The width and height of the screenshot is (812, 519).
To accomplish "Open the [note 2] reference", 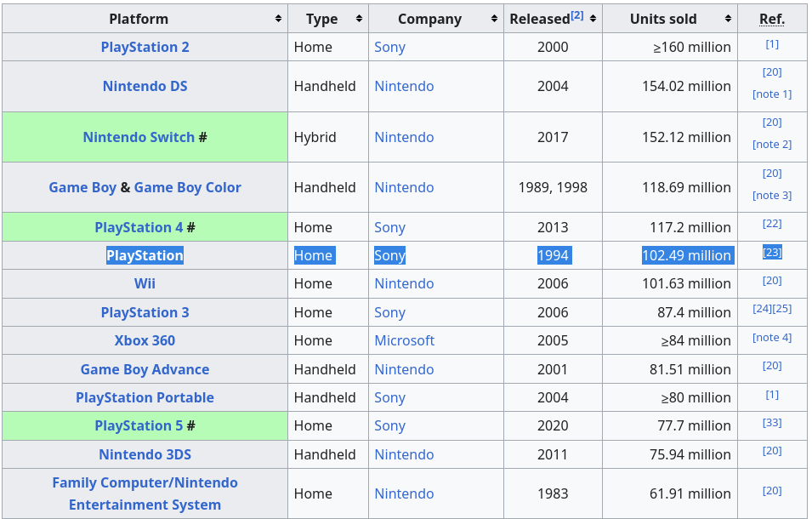I will pyautogui.click(x=772, y=145).
